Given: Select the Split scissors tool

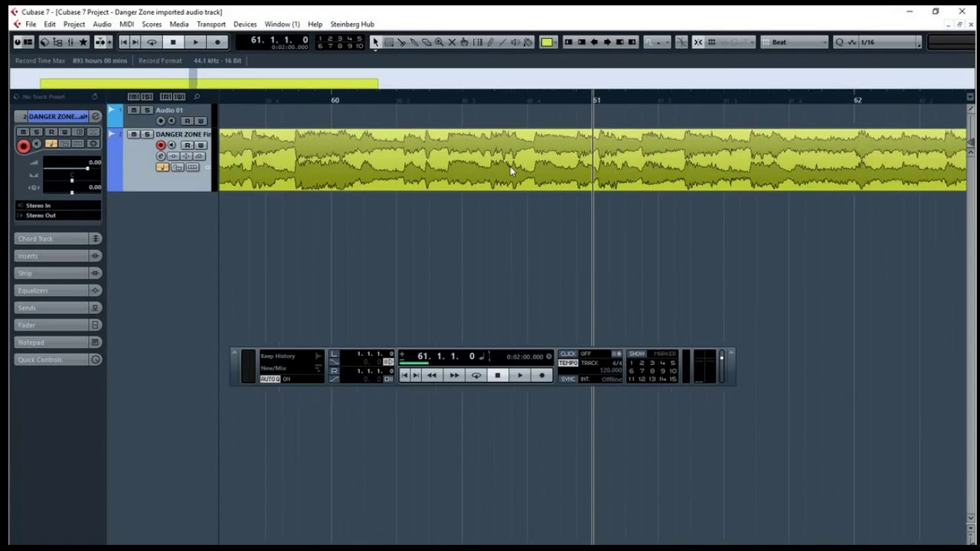Looking at the screenshot, I should click(x=401, y=42).
